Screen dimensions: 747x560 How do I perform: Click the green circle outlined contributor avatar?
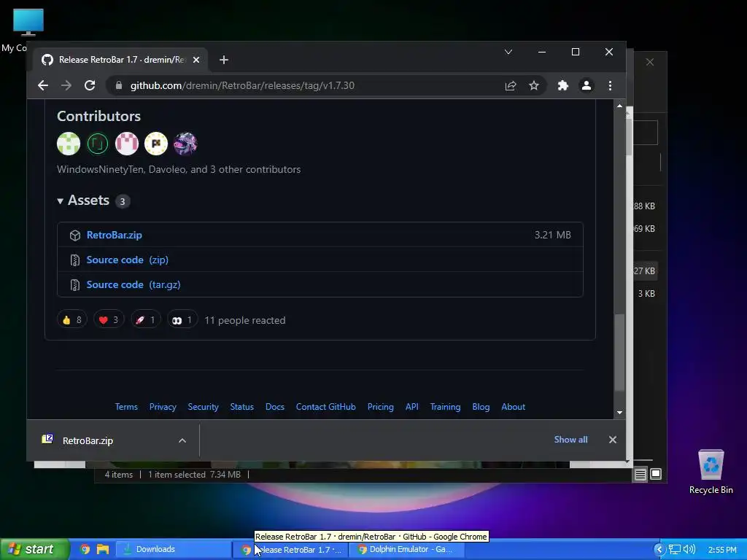[x=98, y=144]
